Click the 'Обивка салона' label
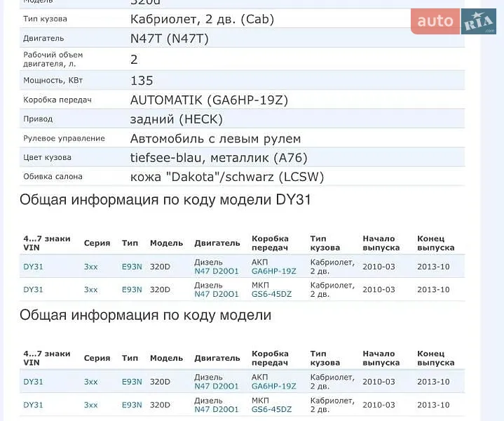 (53, 176)
